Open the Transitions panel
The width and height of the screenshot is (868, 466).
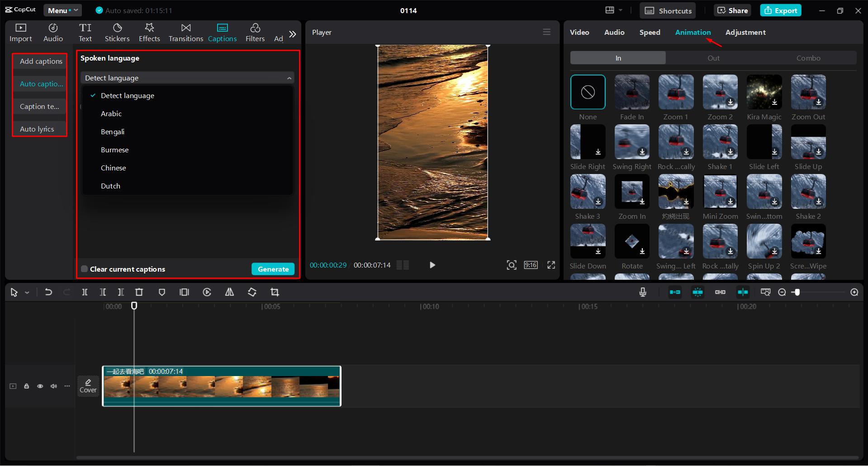[x=185, y=32]
